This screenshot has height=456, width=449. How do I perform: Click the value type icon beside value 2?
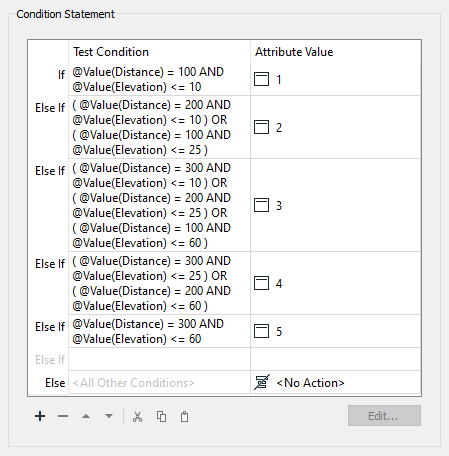pyautogui.click(x=261, y=127)
